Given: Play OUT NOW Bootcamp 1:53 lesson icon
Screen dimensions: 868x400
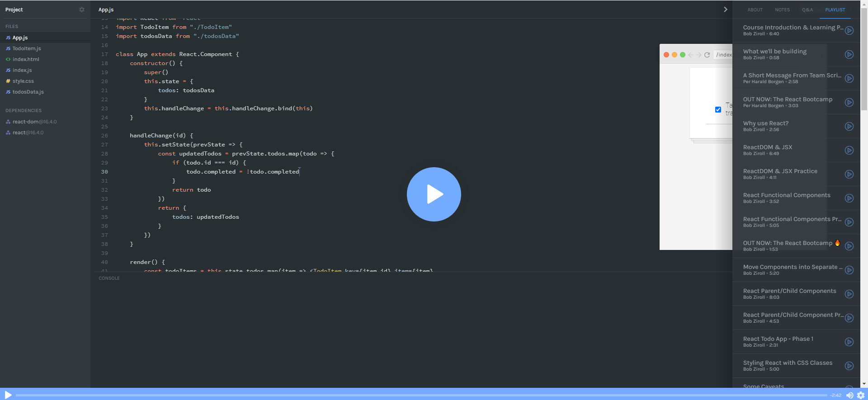Looking at the screenshot, I should pyautogui.click(x=849, y=246).
